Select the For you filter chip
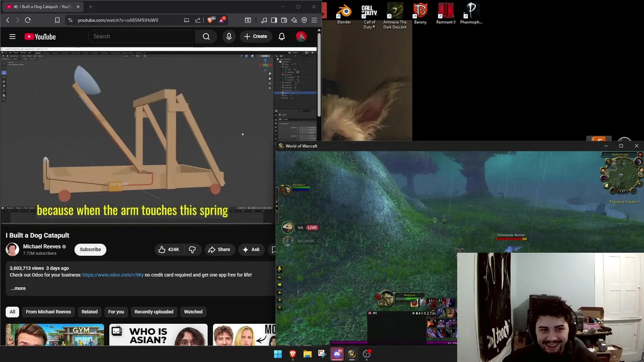Screen dimensions: 644x362 pos(116,312)
